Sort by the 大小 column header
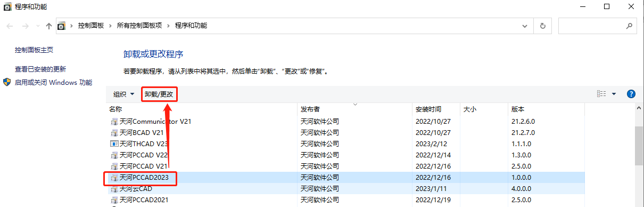The width and height of the screenshot is (644, 207). click(x=484, y=109)
